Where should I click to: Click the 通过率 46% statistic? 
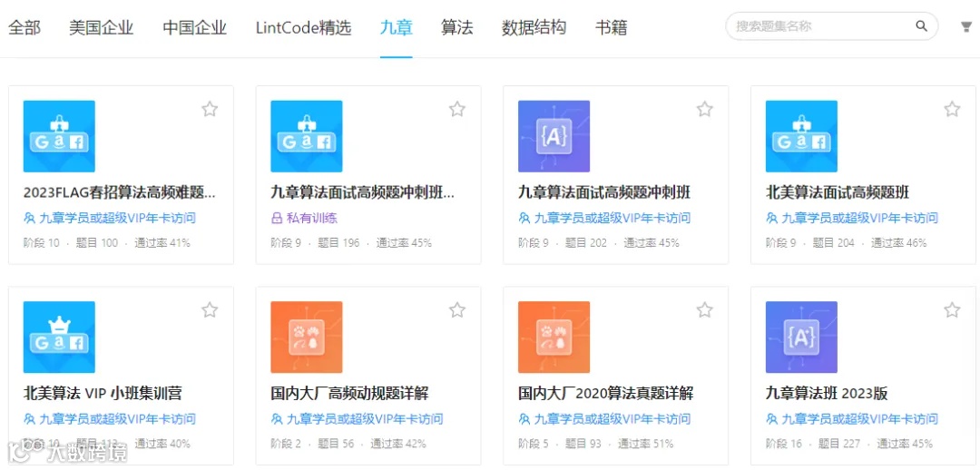coord(898,242)
